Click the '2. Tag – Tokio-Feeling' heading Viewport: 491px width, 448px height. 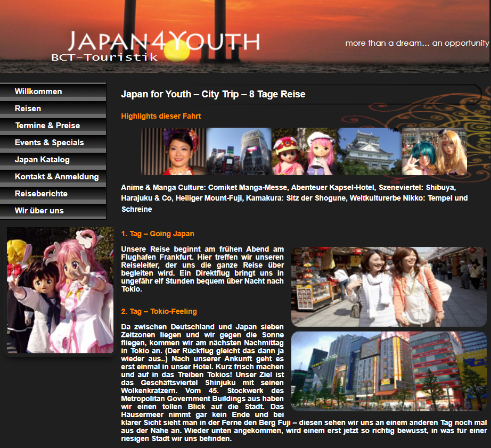click(159, 311)
